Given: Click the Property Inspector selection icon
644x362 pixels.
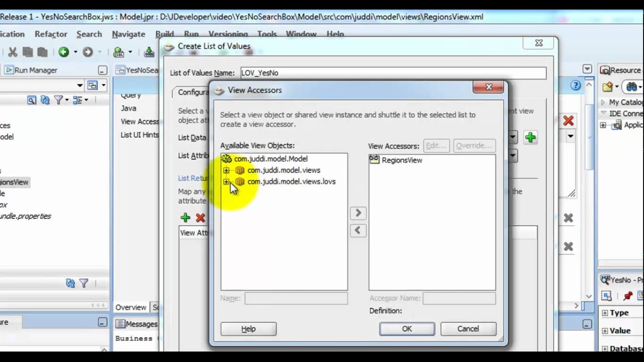Looking at the screenshot, I should click(606, 296).
